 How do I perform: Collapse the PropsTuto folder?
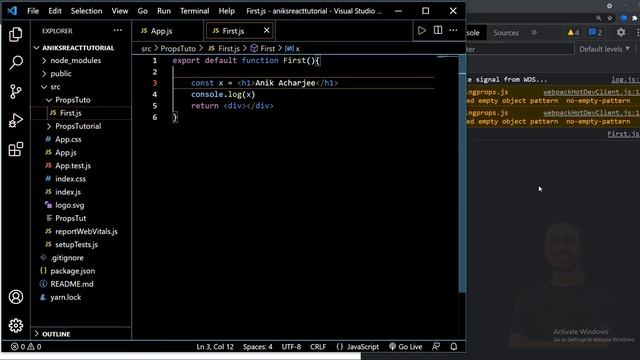pyautogui.click(x=73, y=100)
